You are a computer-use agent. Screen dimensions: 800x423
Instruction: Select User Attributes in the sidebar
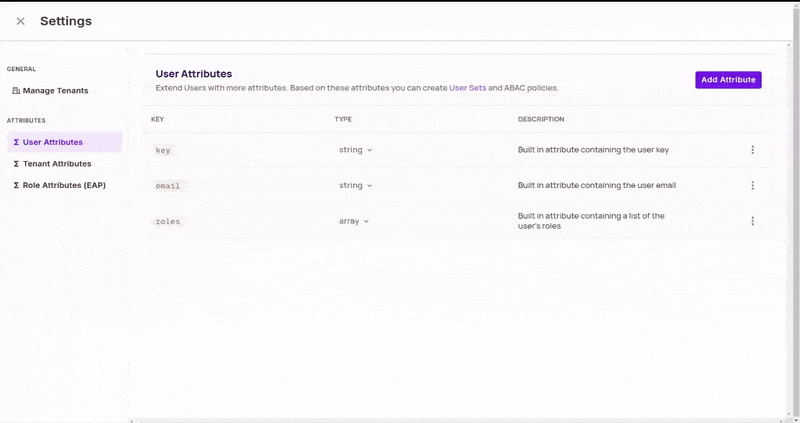coord(52,142)
